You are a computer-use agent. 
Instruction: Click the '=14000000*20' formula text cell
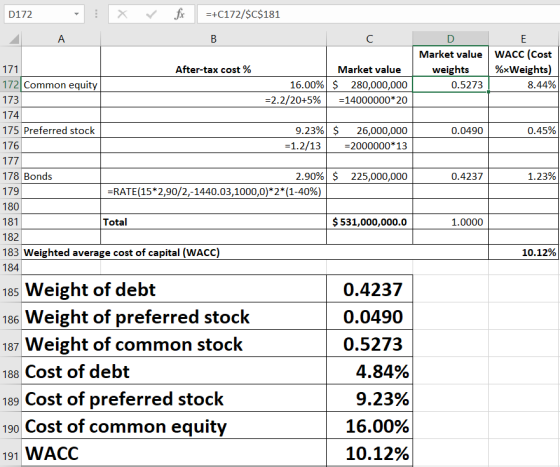369,100
